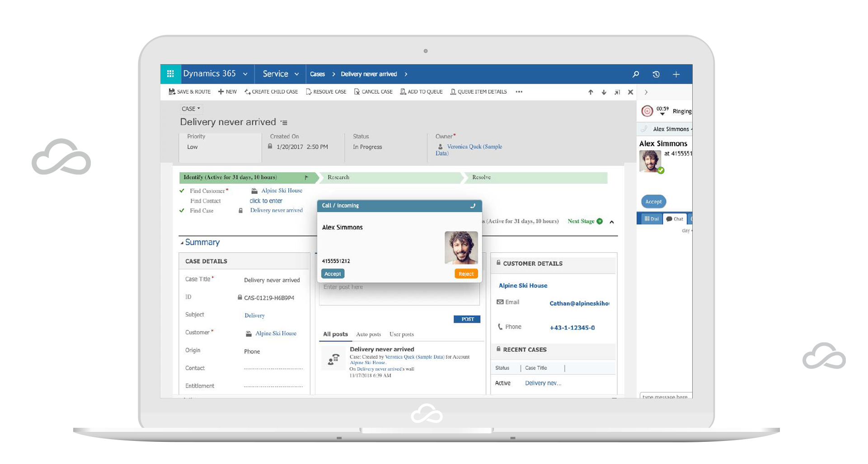
Task: Open the more commands ellipsis menu
Action: click(519, 92)
